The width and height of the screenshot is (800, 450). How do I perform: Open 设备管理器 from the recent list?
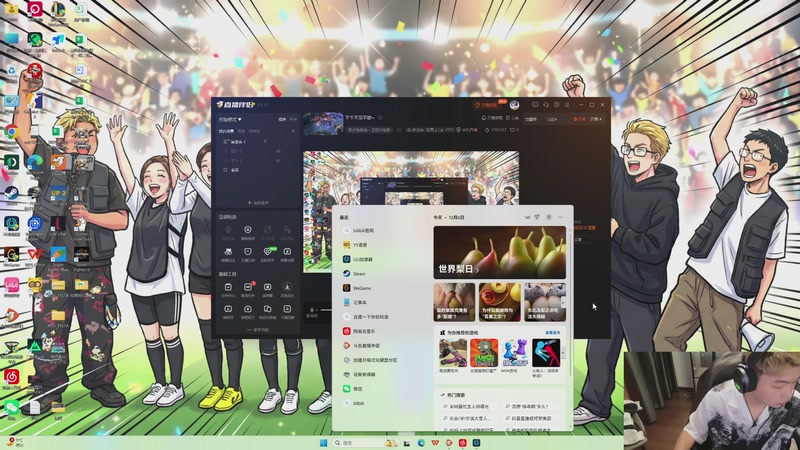[383, 374]
